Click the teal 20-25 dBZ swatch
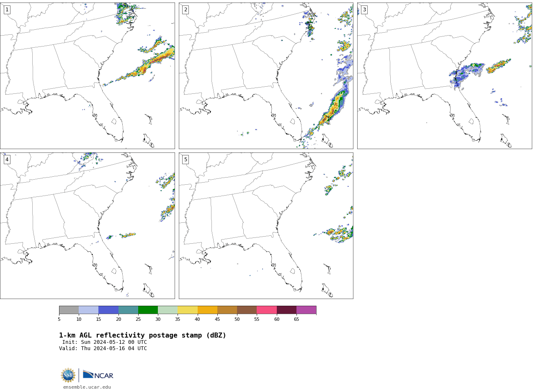536x392 pixels. click(128, 310)
